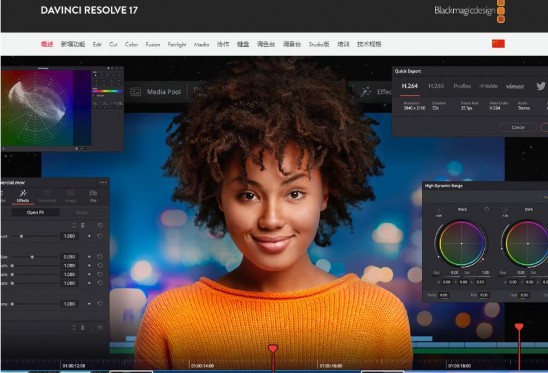Screen dimensions: 548x373
Task: Select the File tab in the inspector
Action: (x=93, y=196)
